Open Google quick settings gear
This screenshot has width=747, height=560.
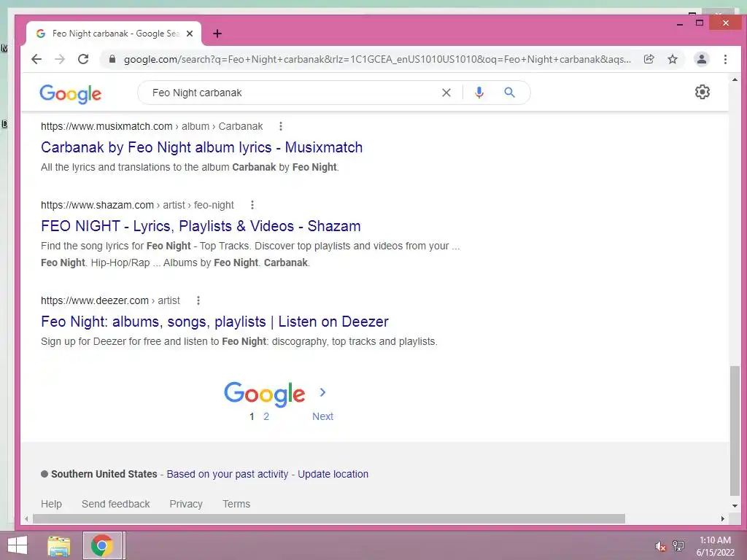click(703, 92)
